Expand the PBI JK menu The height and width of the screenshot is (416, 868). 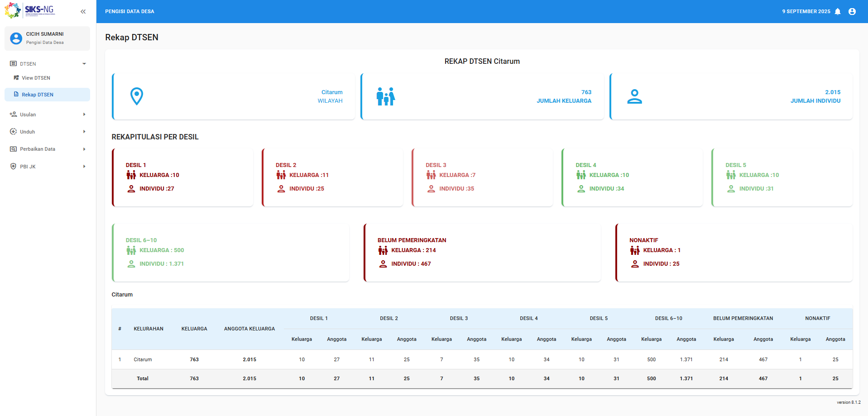pos(48,167)
